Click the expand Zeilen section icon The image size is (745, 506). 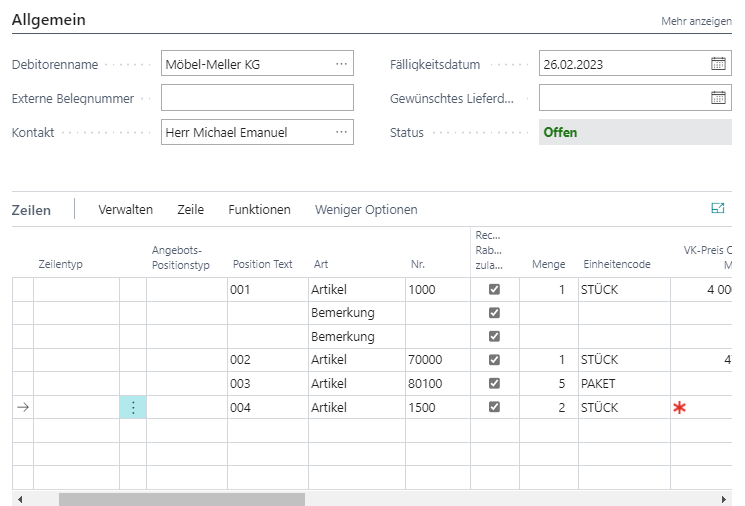pyautogui.click(x=717, y=209)
